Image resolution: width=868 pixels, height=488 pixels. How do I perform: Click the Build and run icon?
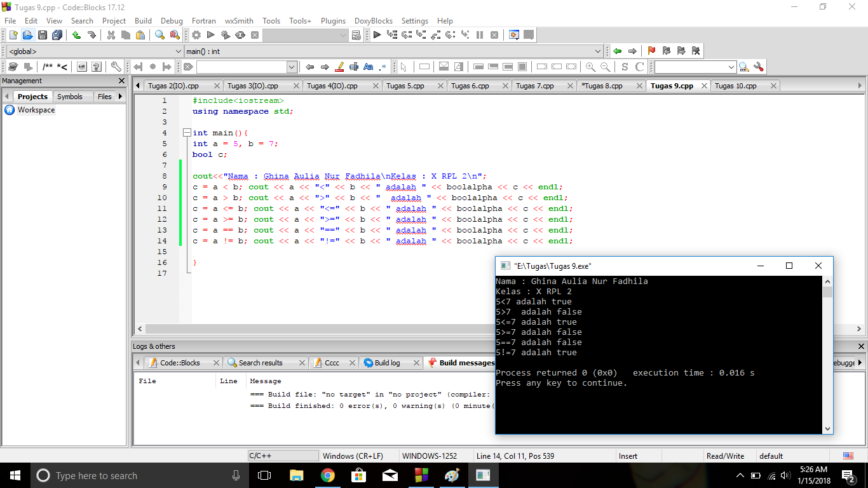(226, 36)
